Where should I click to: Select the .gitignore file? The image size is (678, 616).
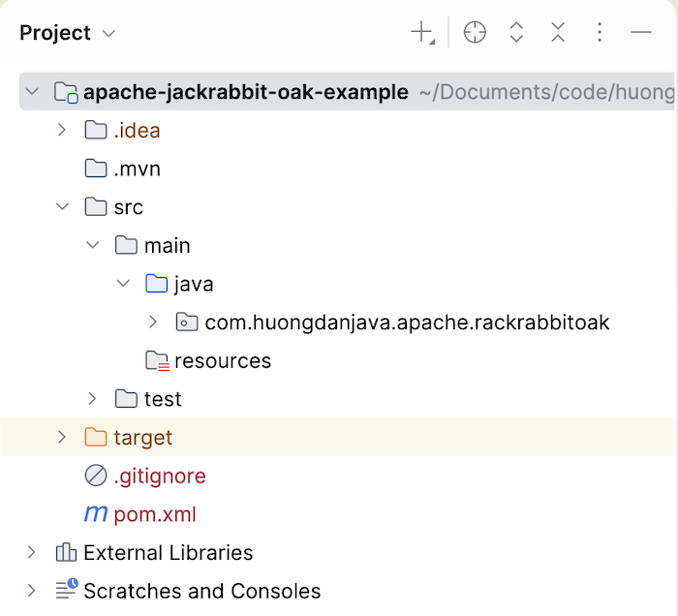coord(159,477)
